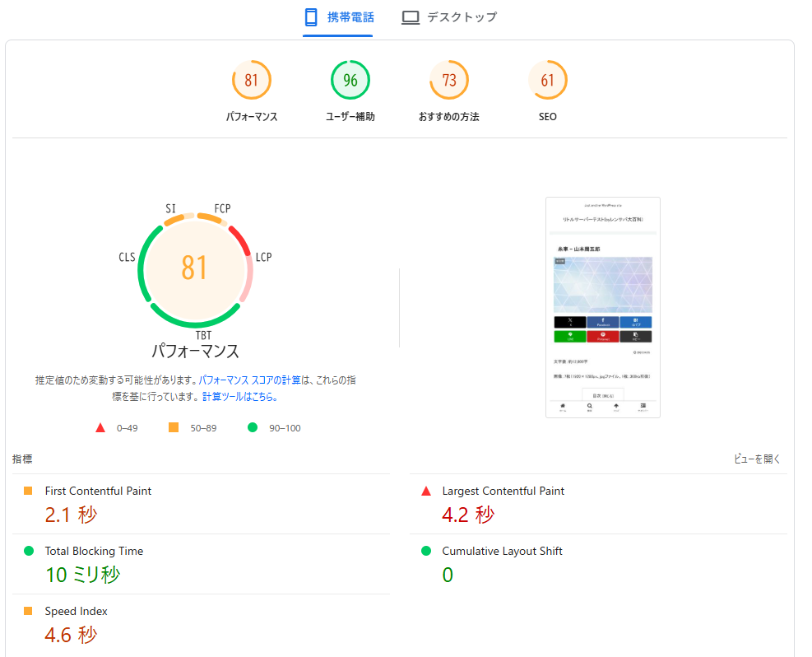Click the LCP segment label on the gauge

(263, 258)
